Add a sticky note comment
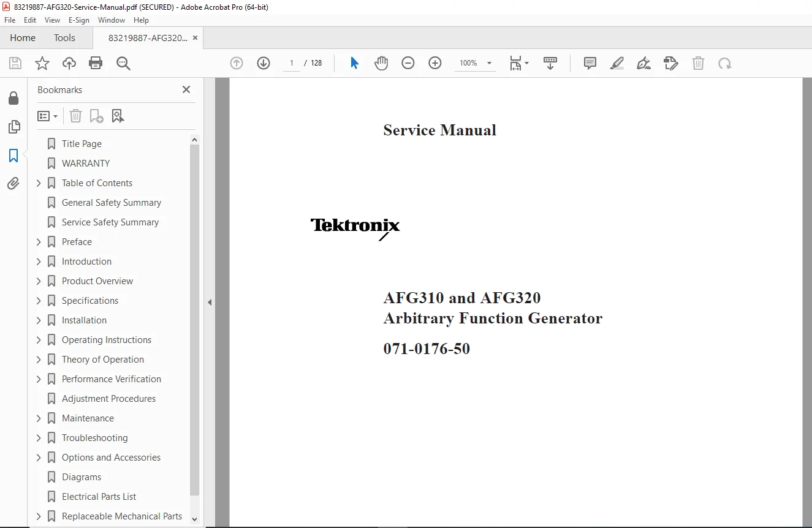 pos(590,63)
